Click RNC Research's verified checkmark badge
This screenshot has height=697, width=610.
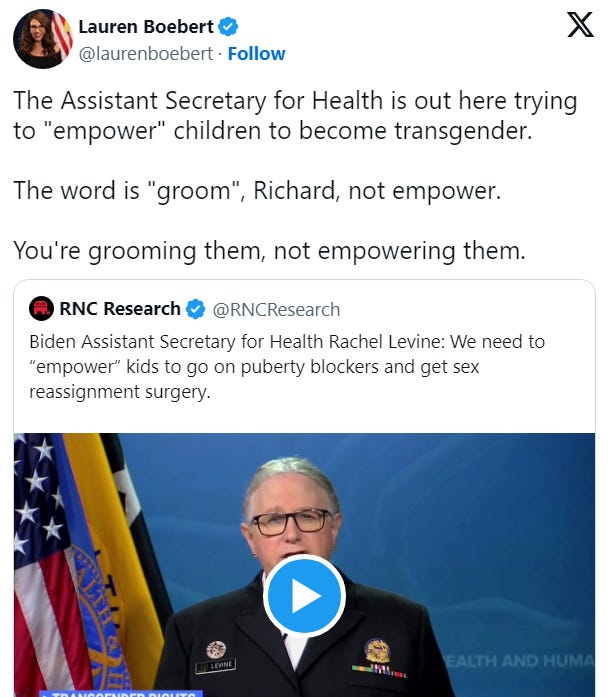point(195,309)
